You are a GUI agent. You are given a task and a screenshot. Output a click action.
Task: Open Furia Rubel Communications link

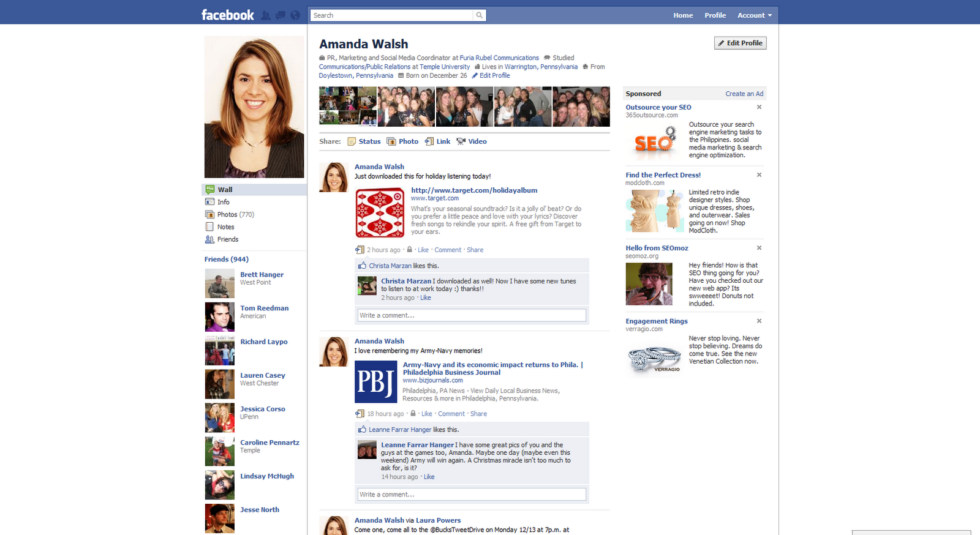click(499, 58)
